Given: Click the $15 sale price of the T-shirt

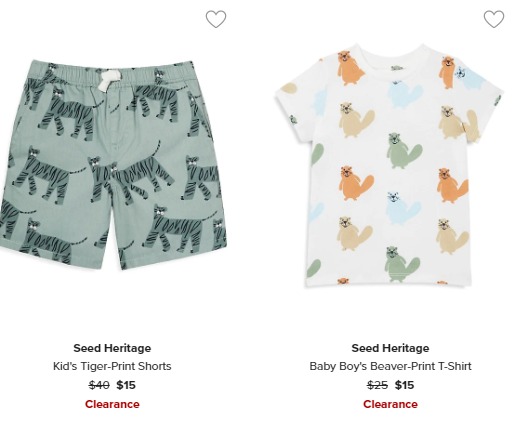Looking at the screenshot, I should pos(404,385).
